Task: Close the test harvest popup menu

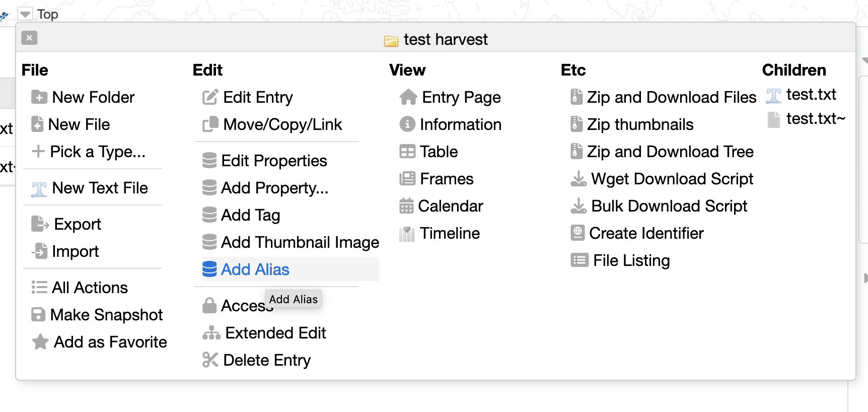Action: pos(29,38)
